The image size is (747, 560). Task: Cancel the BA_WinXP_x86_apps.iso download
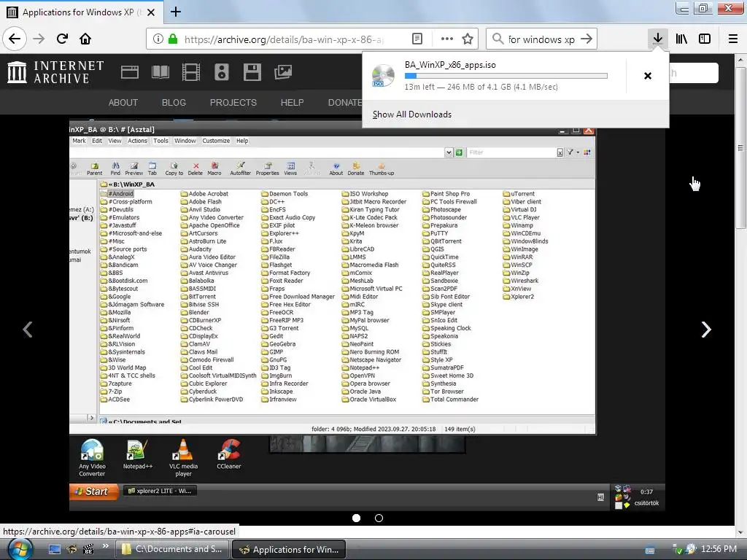(648, 76)
